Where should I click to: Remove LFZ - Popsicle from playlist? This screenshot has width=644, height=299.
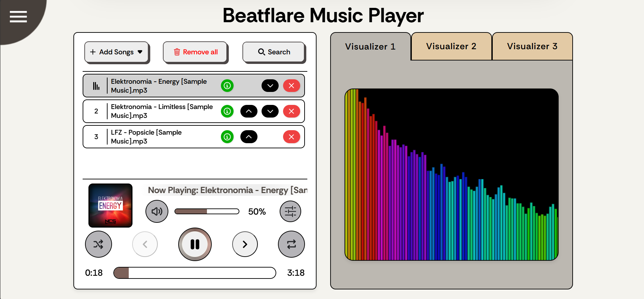pos(291,137)
